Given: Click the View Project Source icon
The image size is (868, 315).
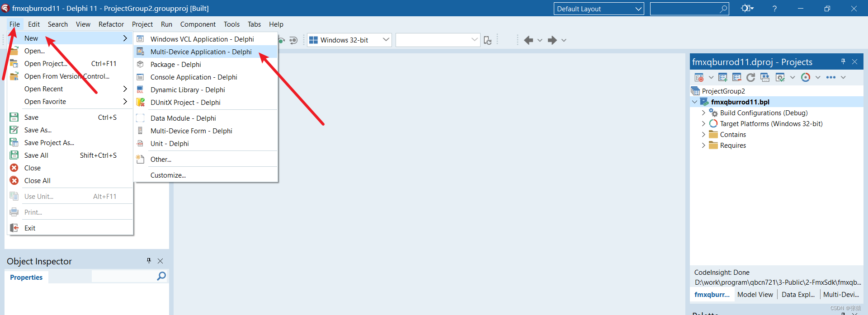Looking at the screenshot, I should [x=699, y=77].
